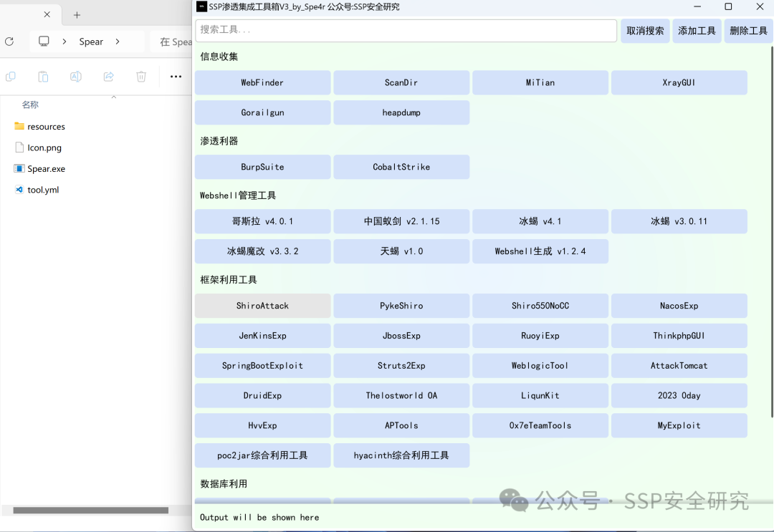Launch the ShiroAttack tool

pos(262,306)
